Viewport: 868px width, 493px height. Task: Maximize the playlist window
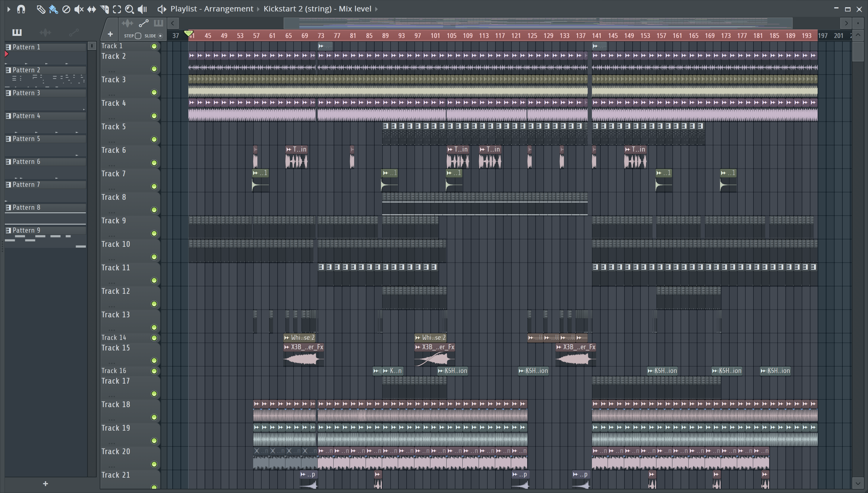[x=848, y=9]
